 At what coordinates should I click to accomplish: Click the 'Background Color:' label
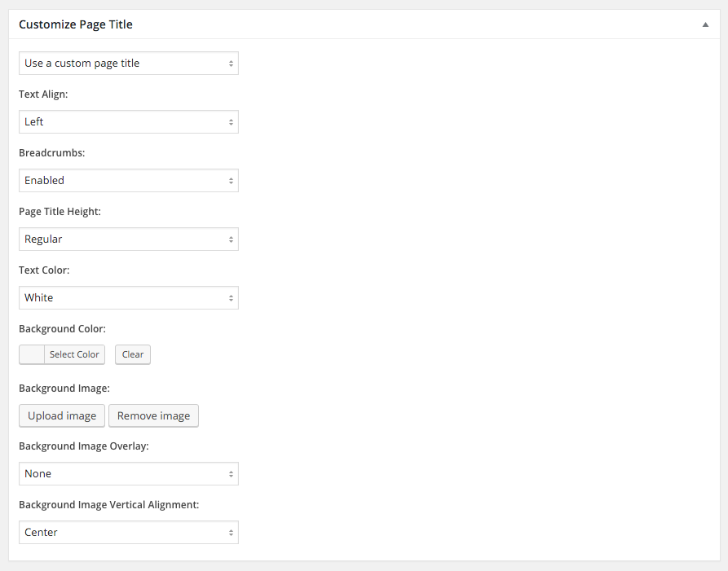(63, 329)
